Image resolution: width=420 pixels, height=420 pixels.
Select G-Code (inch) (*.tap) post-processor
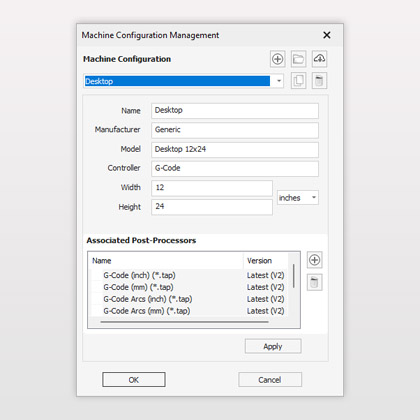point(189,275)
